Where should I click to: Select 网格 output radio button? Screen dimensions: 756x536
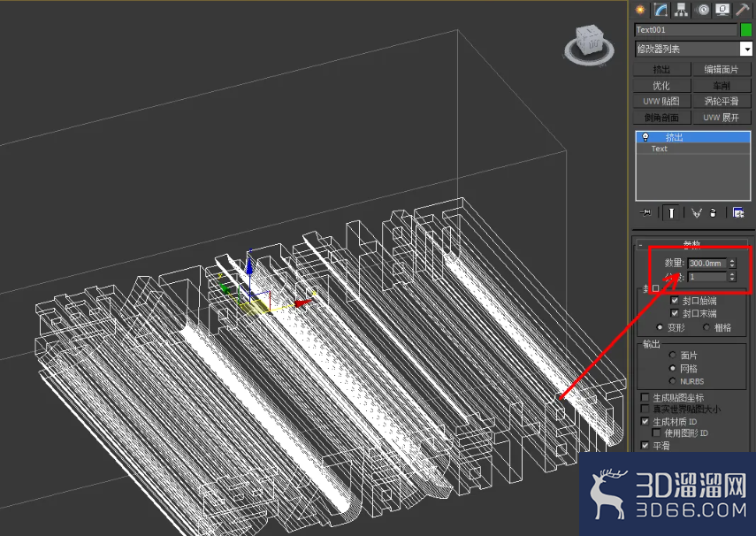(673, 368)
